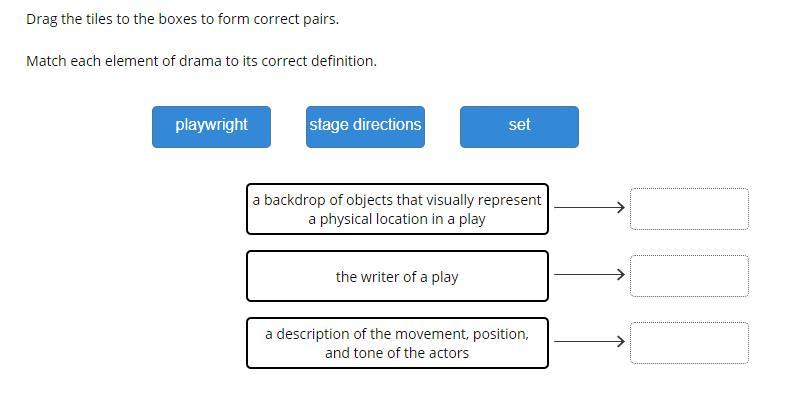This screenshot has width=787, height=403.
Task: Click arrow beside the backdrop definition
Action: pyautogui.click(x=589, y=208)
